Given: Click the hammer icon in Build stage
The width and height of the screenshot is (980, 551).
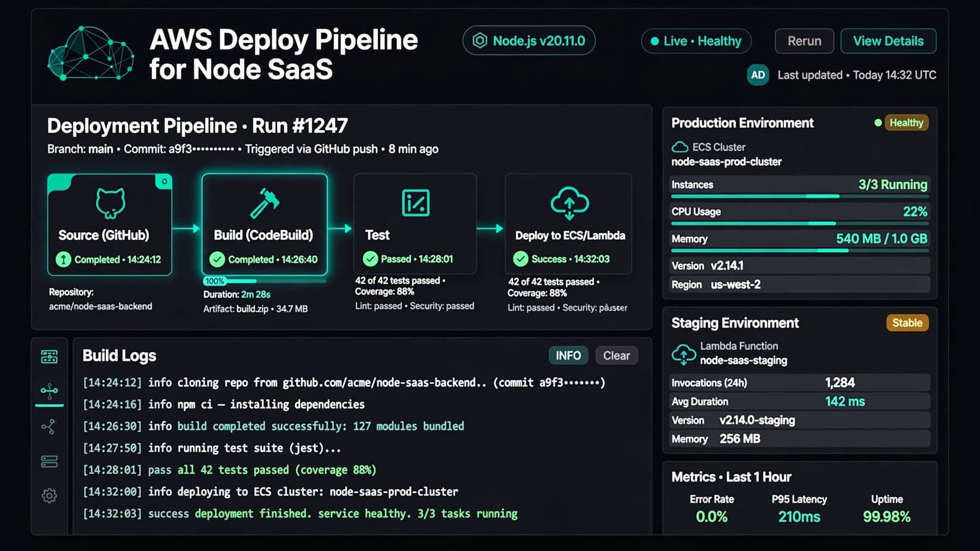Looking at the screenshot, I should (265, 203).
